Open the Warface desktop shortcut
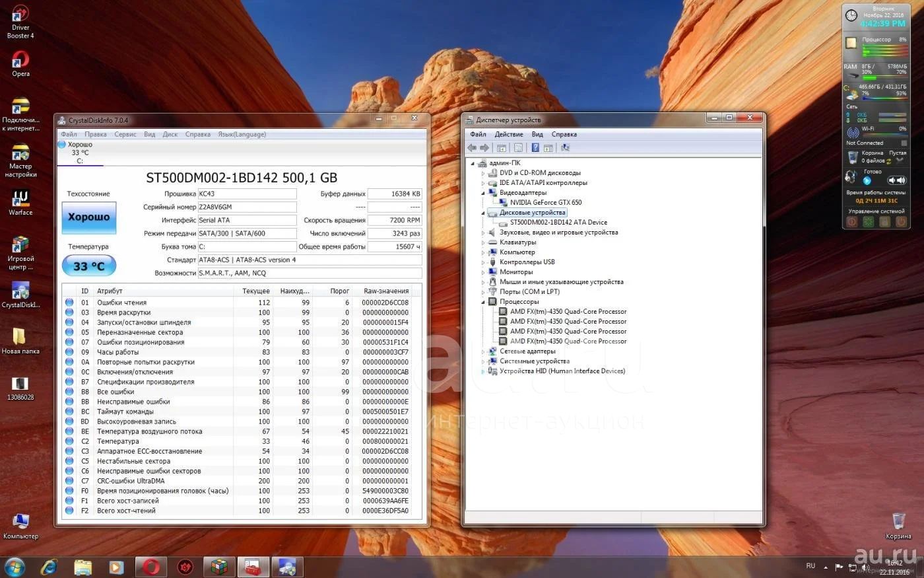924x578 pixels. click(x=20, y=199)
